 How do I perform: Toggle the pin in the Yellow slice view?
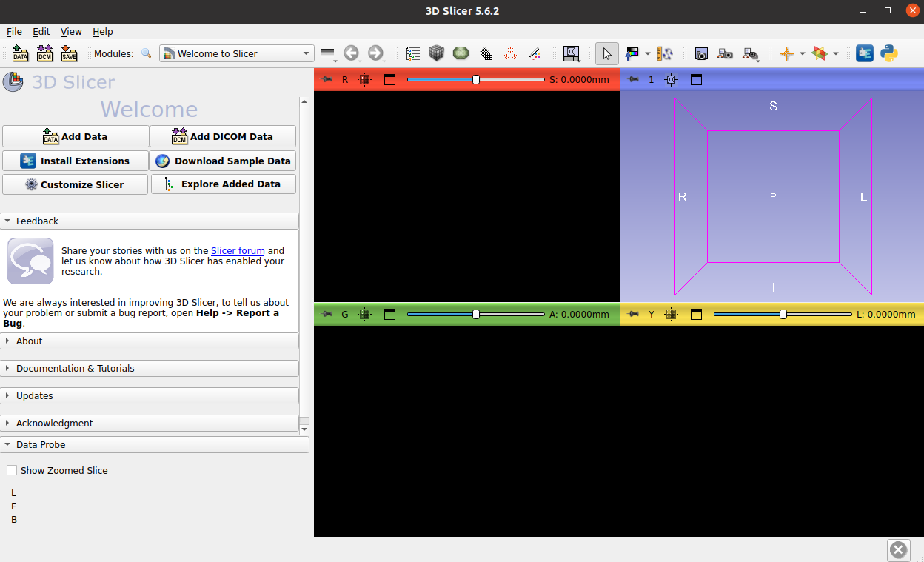632,314
